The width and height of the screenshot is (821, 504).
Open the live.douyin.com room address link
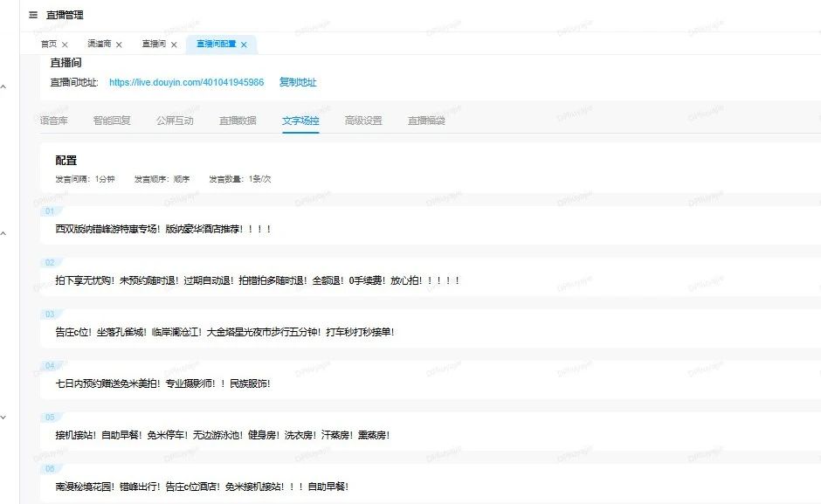[186, 83]
